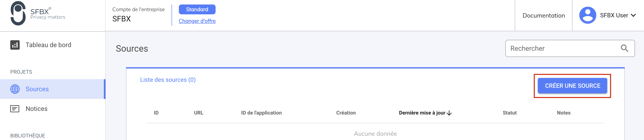644x140 pixels.
Task: Click the search magnifier icon
Action: click(x=624, y=48)
